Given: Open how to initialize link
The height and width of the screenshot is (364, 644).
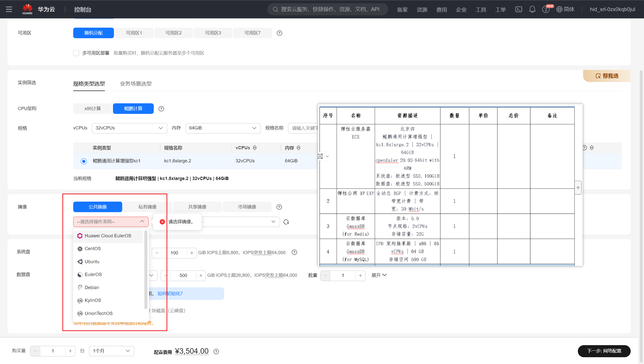Looking at the screenshot, I should point(170,294).
